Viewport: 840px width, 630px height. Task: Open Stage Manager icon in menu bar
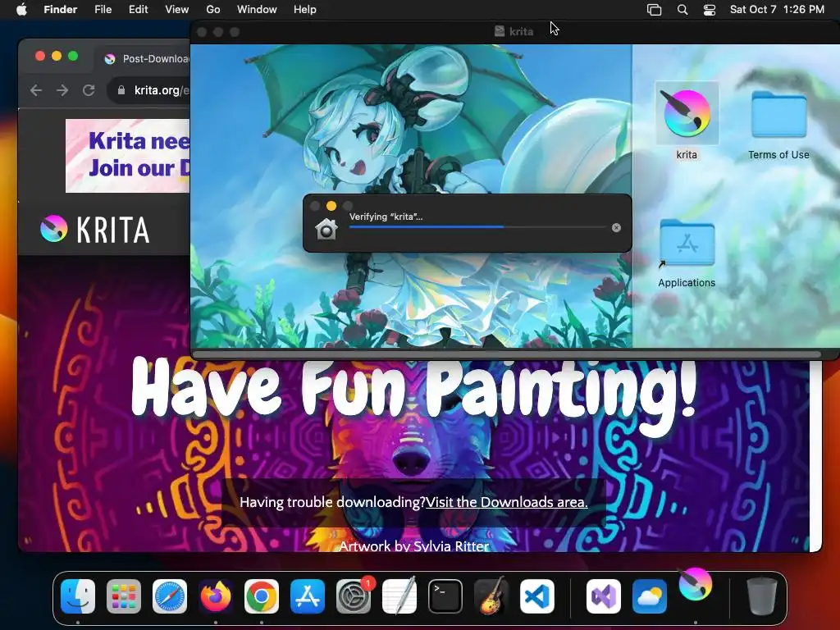tap(654, 10)
